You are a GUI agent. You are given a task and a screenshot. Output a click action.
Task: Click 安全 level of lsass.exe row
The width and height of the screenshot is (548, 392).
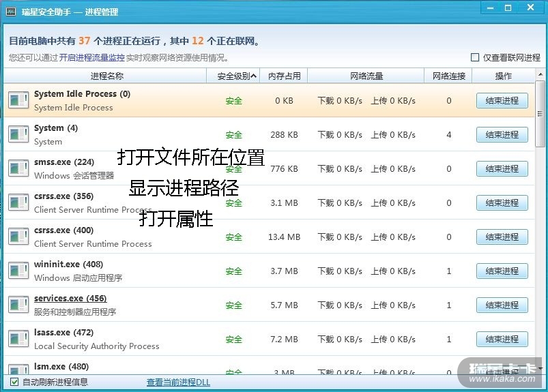233,340
